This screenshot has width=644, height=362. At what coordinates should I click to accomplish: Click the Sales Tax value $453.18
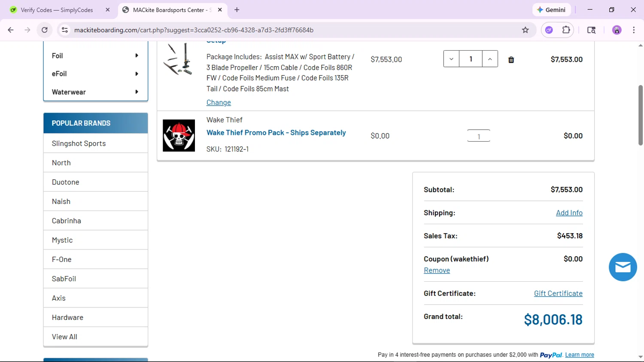570,236
